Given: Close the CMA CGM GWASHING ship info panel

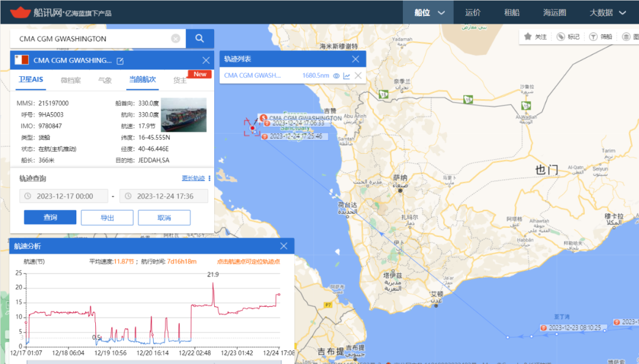Looking at the screenshot, I should (x=206, y=60).
